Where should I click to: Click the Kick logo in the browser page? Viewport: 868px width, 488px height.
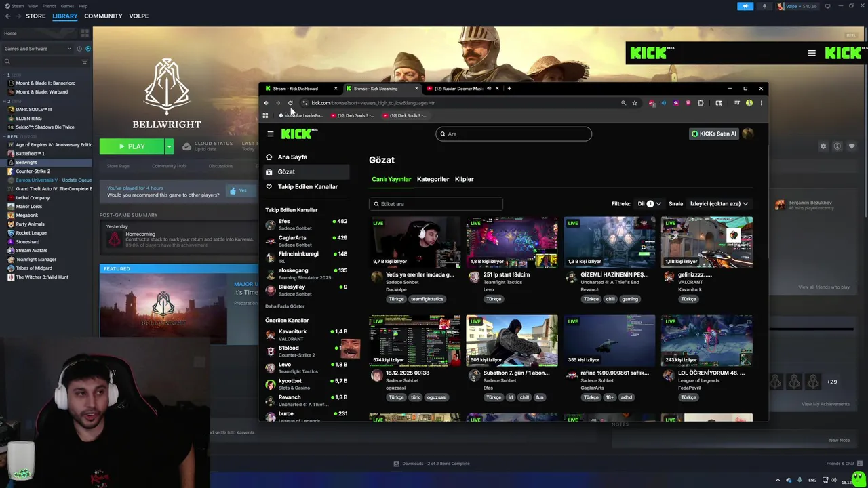299,134
